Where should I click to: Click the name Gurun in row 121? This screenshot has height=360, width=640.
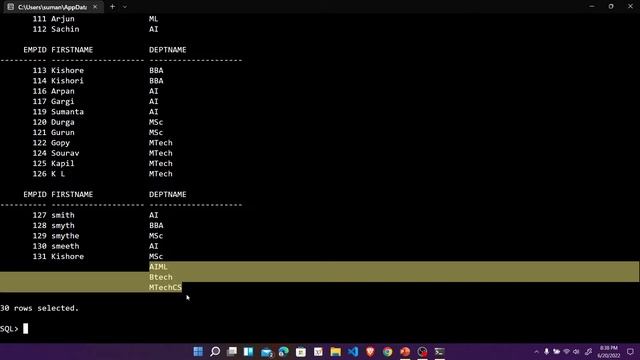click(x=63, y=132)
